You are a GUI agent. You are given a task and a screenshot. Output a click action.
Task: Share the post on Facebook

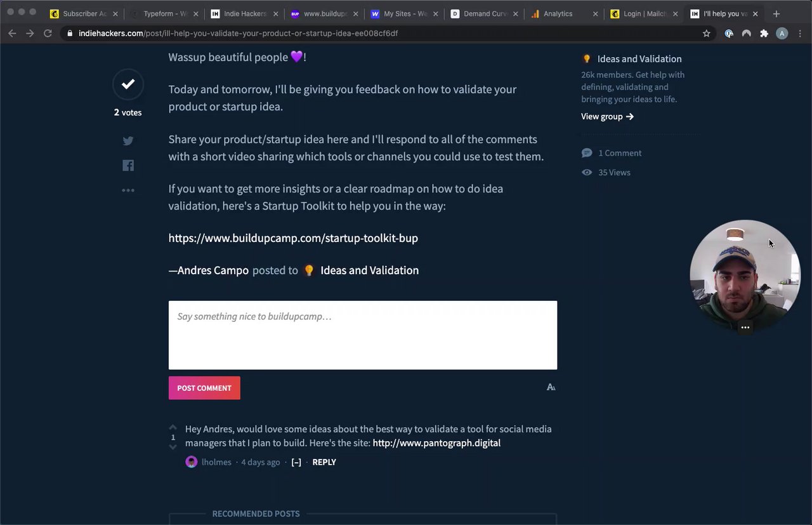tap(128, 166)
